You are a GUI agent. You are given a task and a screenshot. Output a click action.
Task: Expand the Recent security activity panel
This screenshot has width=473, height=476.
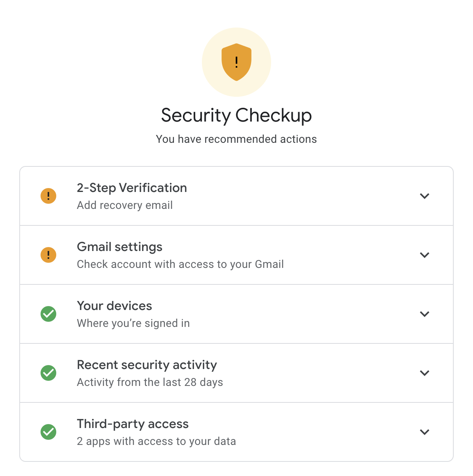(425, 373)
